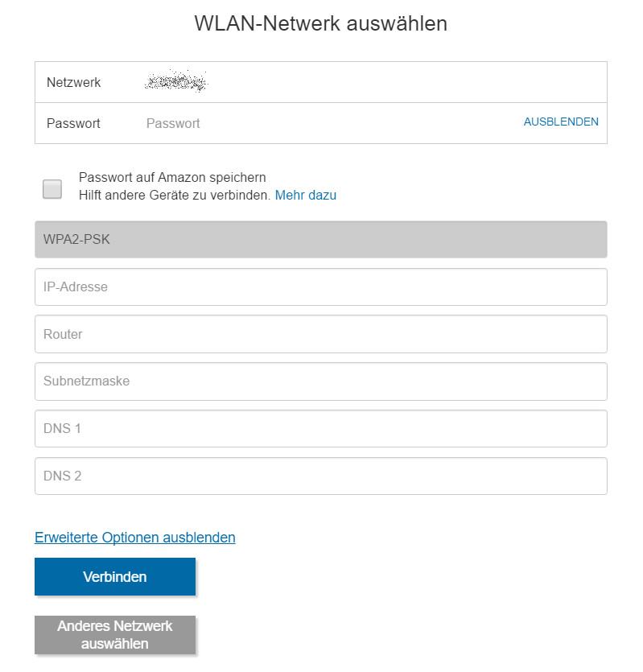
Task: Enable saving password to Amazon checkbox
Action: (x=52, y=188)
